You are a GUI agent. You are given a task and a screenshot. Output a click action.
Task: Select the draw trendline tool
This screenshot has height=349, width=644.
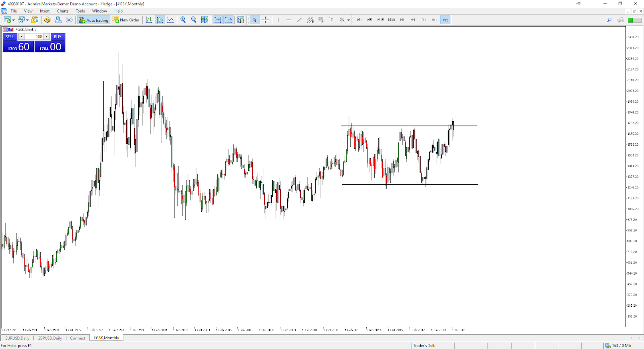299,20
